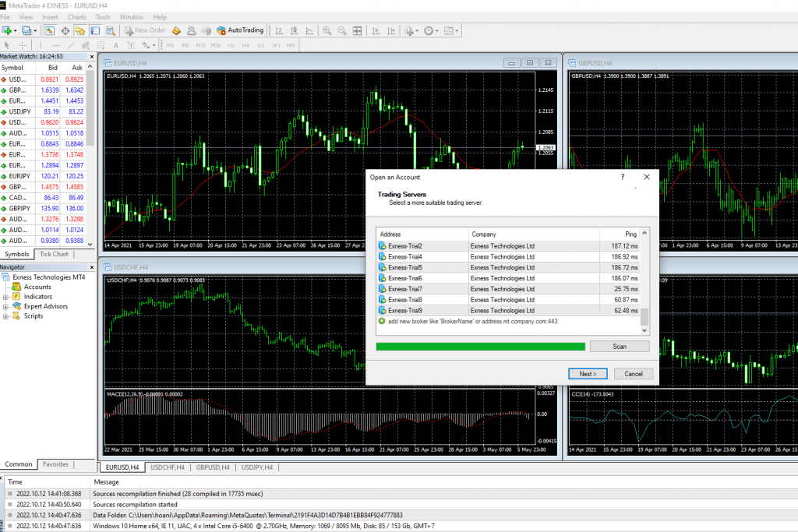Click the add new broker entry

click(472, 322)
